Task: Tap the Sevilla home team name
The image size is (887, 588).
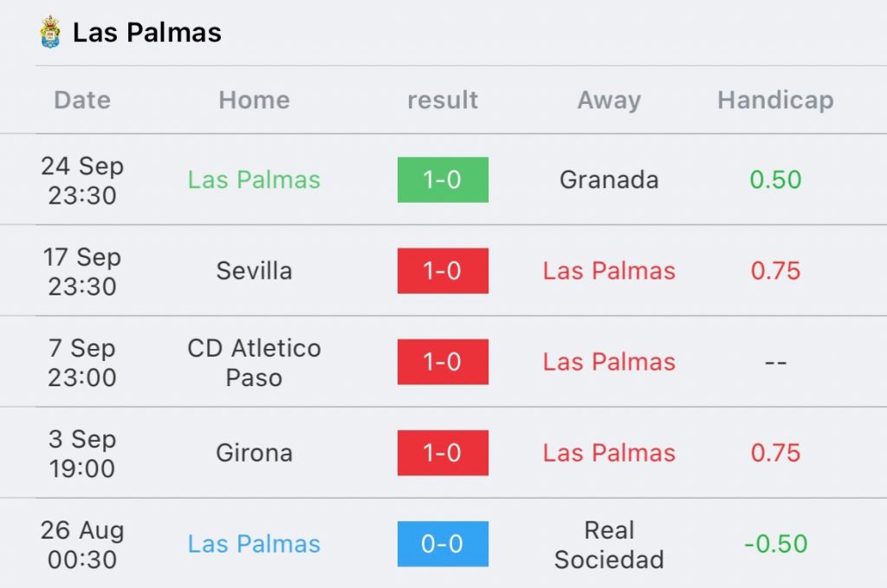Action: tap(254, 271)
